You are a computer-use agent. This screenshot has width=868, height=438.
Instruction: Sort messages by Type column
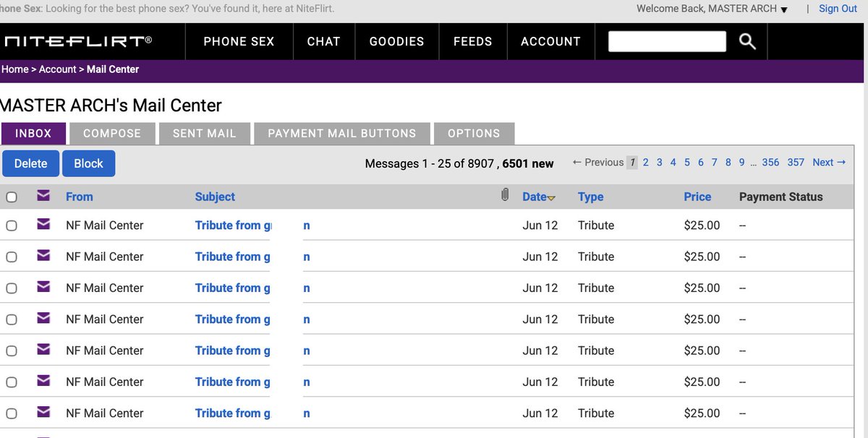pyautogui.click(x=590, y=197)
